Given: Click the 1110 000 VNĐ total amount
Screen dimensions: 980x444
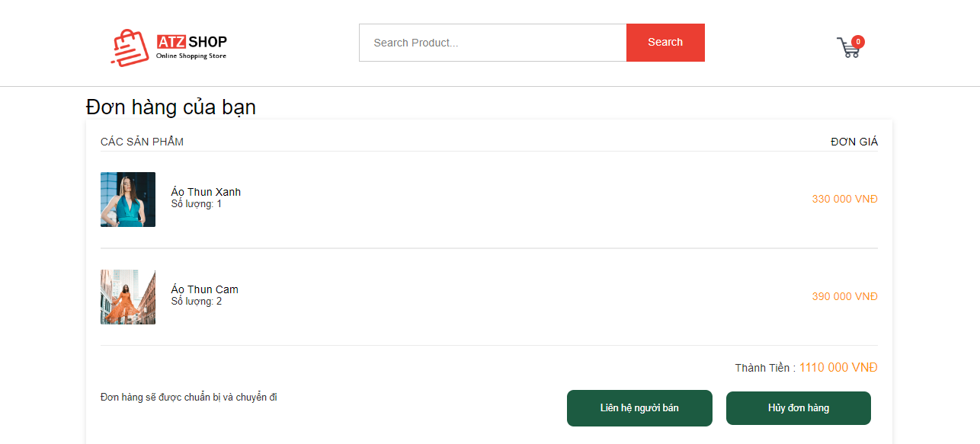Looking at the screenshot, I should (838, 368).
